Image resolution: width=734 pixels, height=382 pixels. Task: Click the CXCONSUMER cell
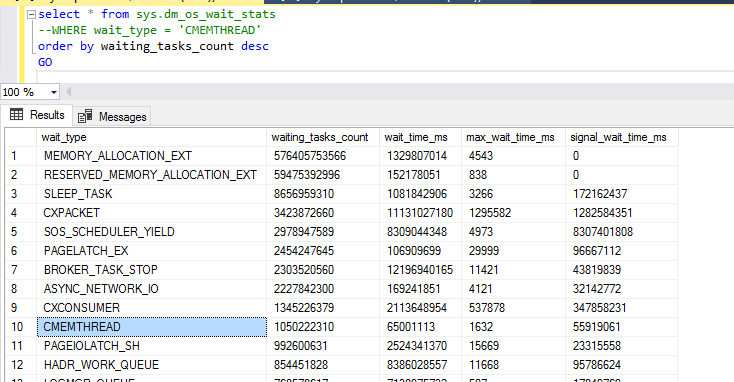pos(151,308)
